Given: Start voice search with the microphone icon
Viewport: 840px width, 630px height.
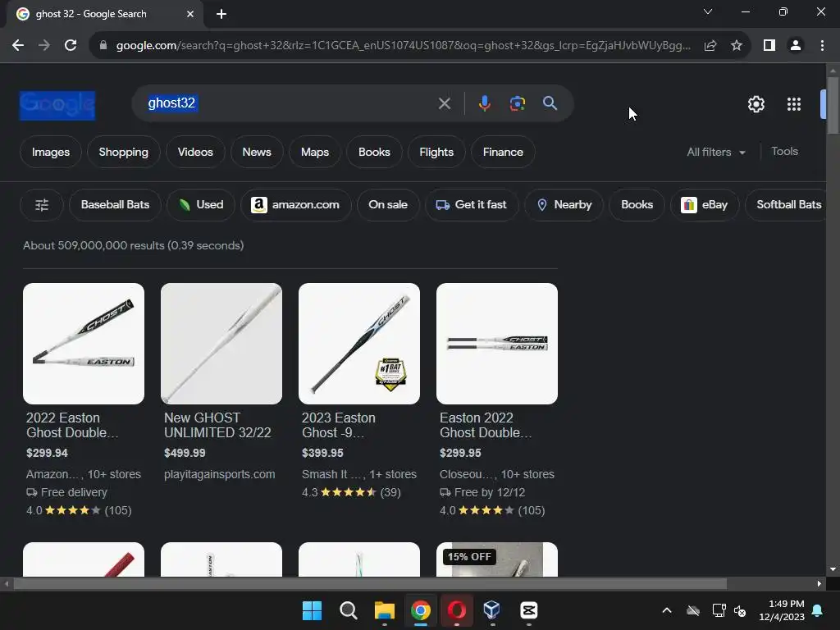Looking at the screenshot, I should (x=484, y=103).
